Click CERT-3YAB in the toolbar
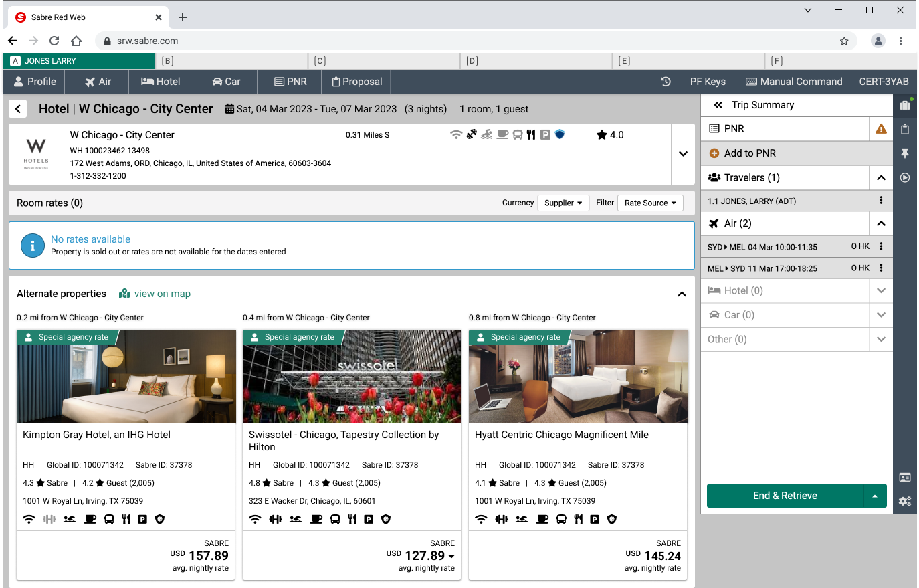 point(884,82)
